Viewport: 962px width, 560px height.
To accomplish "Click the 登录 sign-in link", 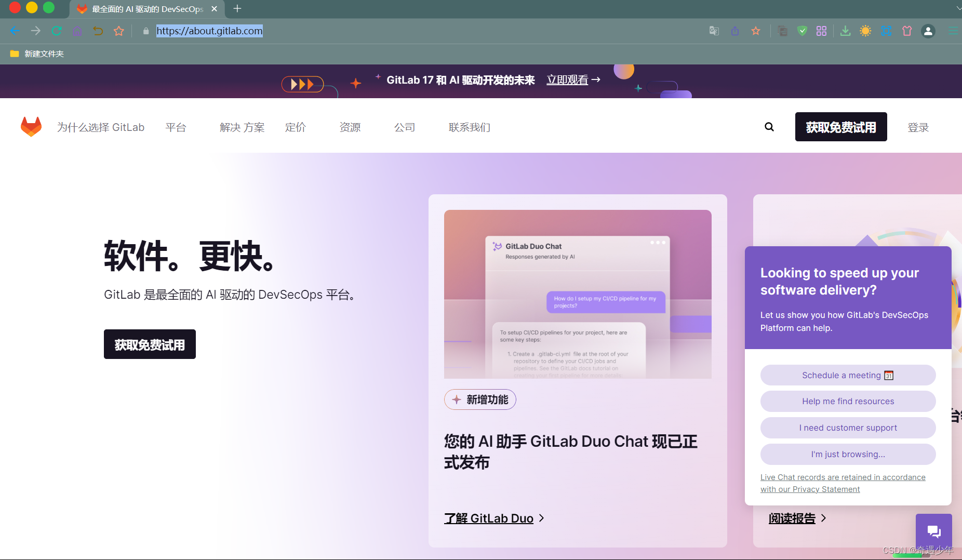I will [x=918, y=127].
